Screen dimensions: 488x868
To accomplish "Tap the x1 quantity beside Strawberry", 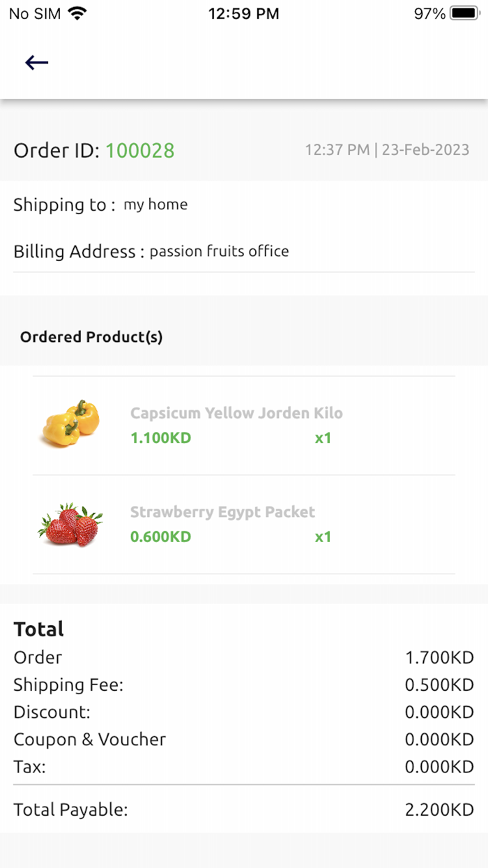I will 322,537.
